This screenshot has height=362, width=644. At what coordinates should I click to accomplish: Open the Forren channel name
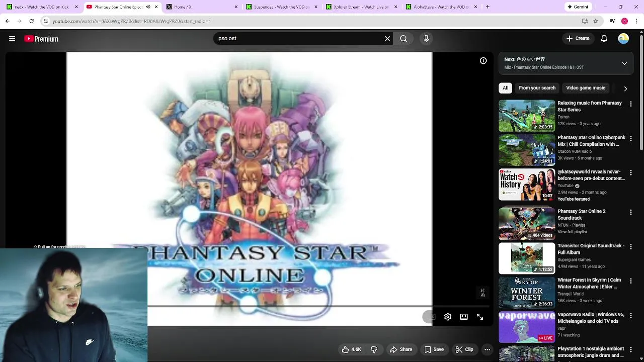pyautogui.click(x=563, y=117)
